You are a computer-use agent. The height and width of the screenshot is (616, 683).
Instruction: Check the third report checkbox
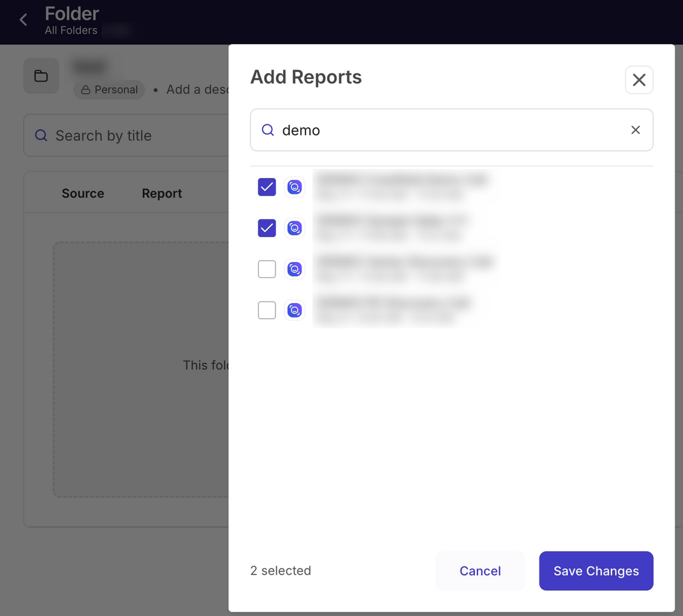[x=267, y=269]
